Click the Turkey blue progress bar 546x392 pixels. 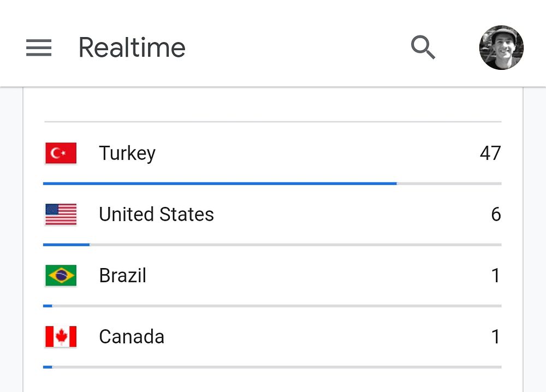pyautogui.click(x=219, y=184)
